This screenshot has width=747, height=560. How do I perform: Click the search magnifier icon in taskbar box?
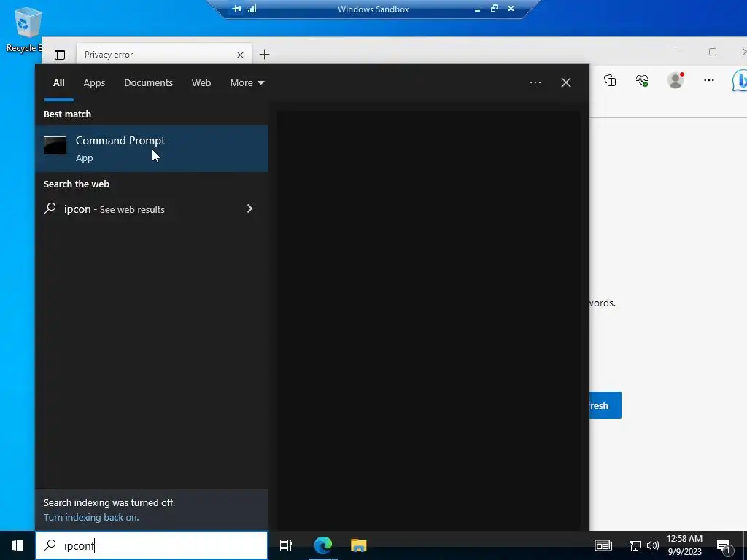pos(50,545)
